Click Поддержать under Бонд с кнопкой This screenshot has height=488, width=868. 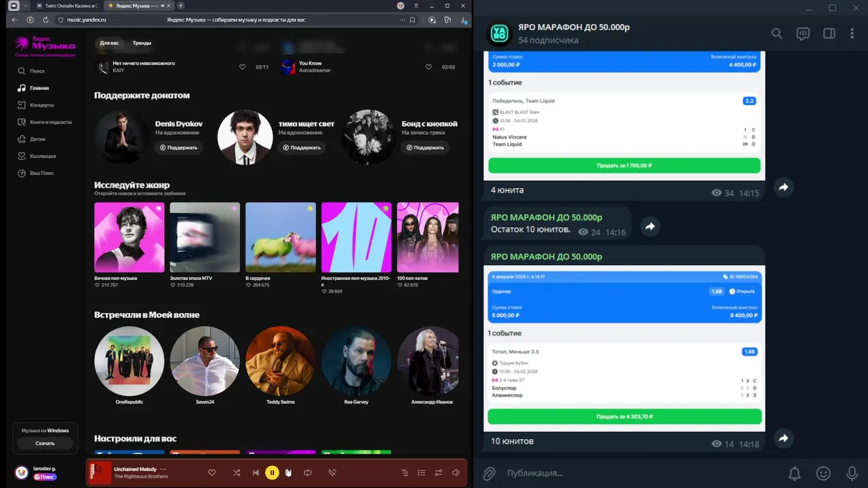(425, 147)
